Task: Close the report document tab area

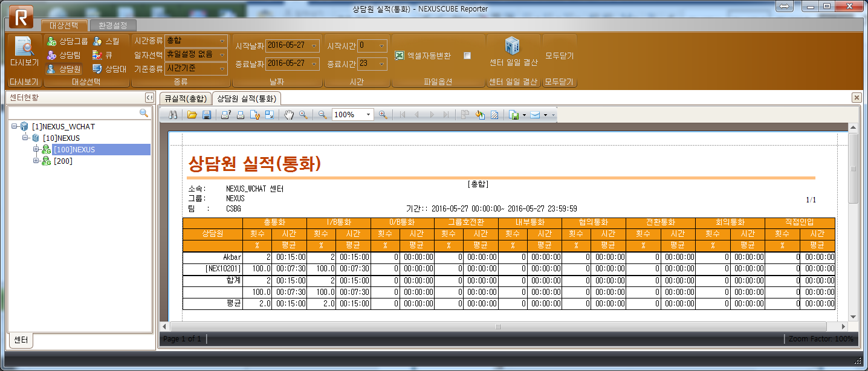Action: pyautogui.click(x=857, y=98)
